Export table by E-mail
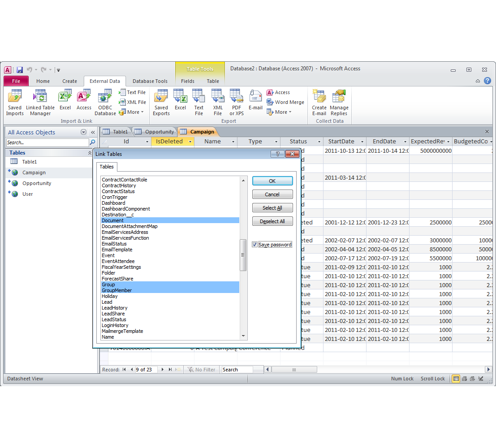Screen dimensions: 496x448 pyautogui.click(x=255, y=100)
